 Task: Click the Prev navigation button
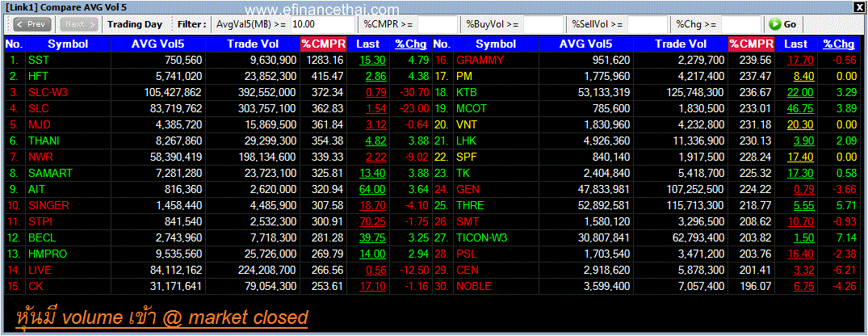pyautogui.click(x=32, y=24)
